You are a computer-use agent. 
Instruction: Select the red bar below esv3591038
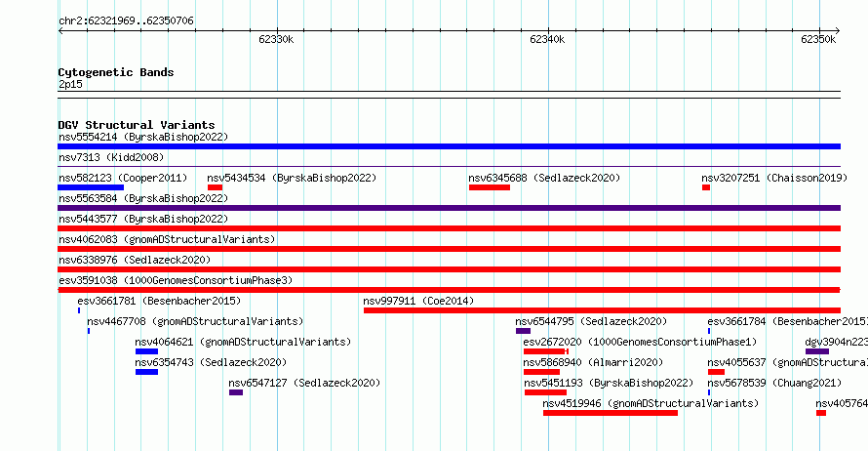tap(449, 290)
